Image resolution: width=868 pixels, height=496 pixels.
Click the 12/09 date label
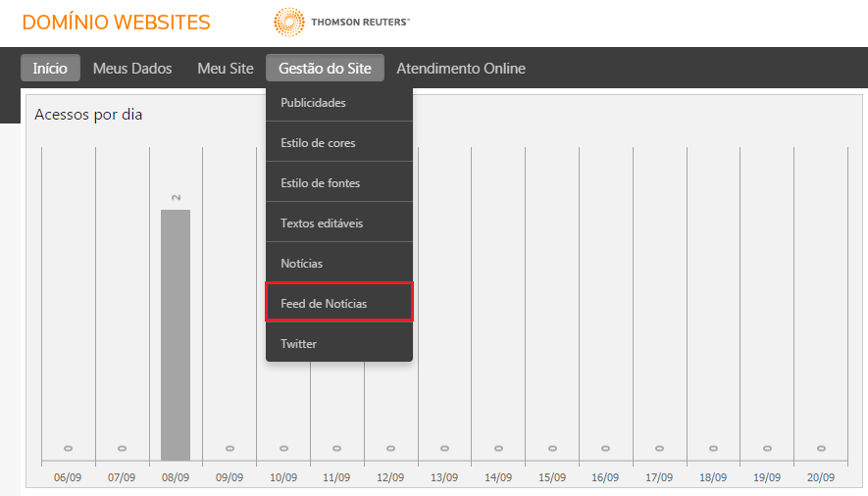click(390, 477)
